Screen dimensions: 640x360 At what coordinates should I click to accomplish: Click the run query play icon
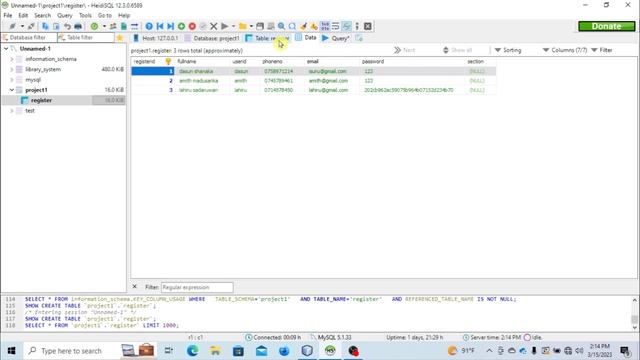click(224, 26)
